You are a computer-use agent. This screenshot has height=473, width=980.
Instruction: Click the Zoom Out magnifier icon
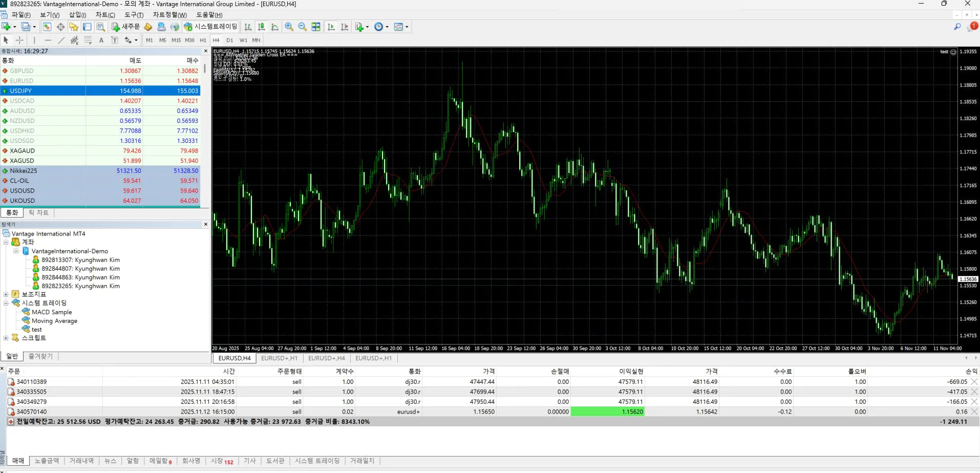click(303, 27)
